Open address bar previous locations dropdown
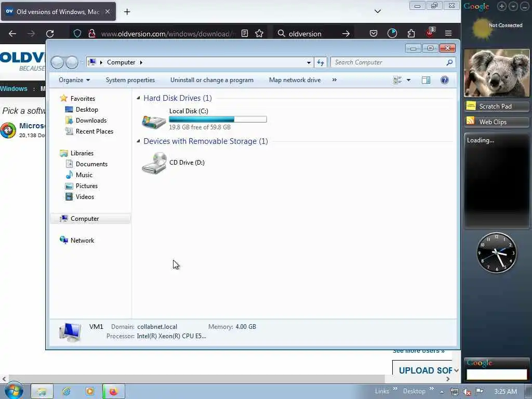The image size is (532, 399). pyautogui.click(x=309, y=62)
